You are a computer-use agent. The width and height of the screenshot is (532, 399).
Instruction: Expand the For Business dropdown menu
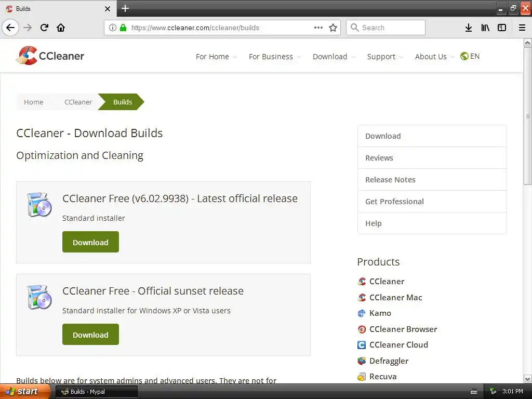tap(274, 57)
